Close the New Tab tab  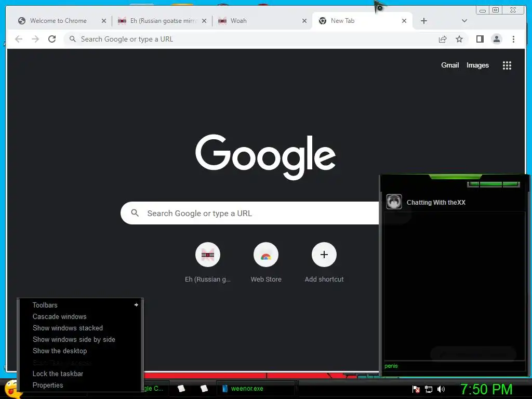tap(404, 21)
